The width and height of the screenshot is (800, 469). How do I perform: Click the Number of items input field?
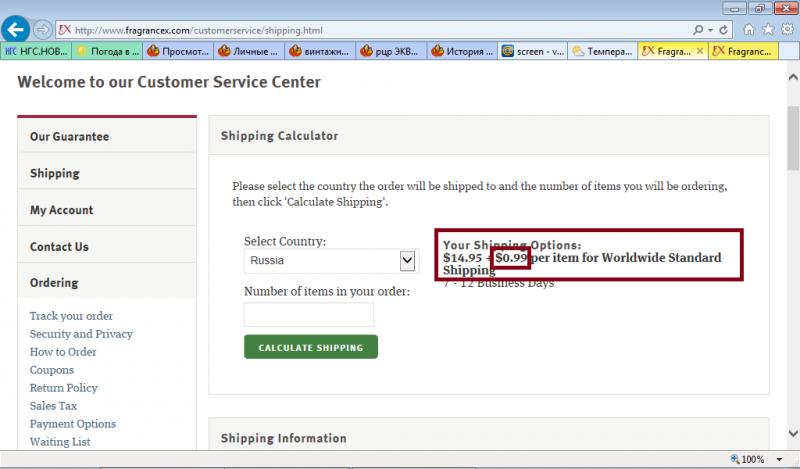coord(308,315)
